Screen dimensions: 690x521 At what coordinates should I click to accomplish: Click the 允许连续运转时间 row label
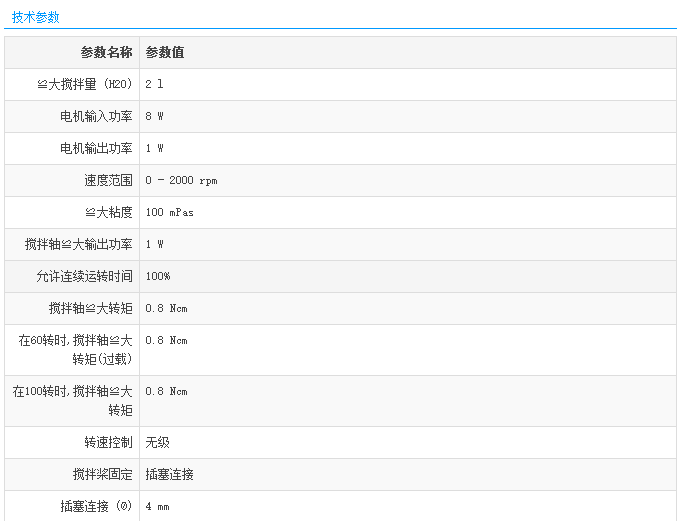click(x=84, y=276)
